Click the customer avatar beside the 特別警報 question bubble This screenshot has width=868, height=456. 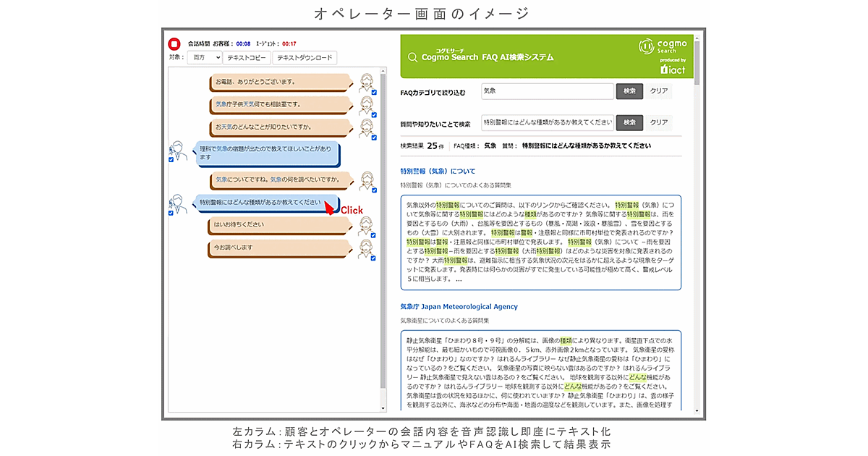click(x=178, y=203)
